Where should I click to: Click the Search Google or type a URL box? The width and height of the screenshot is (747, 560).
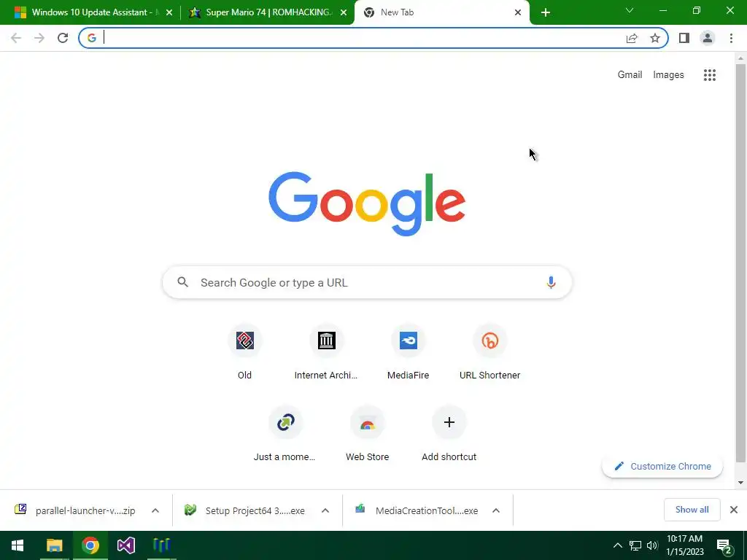pos(367,282)
